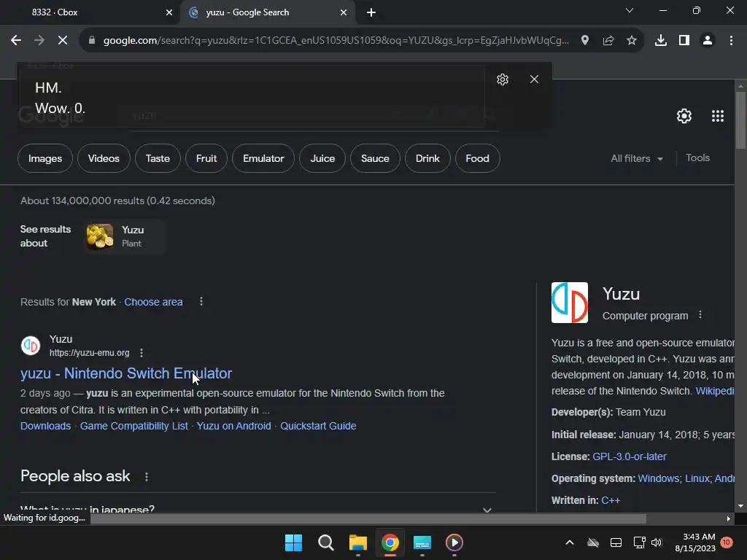Select the Juice filter chip
The width and height of the screenshot is (747, 560).
(x=322, y=158)
